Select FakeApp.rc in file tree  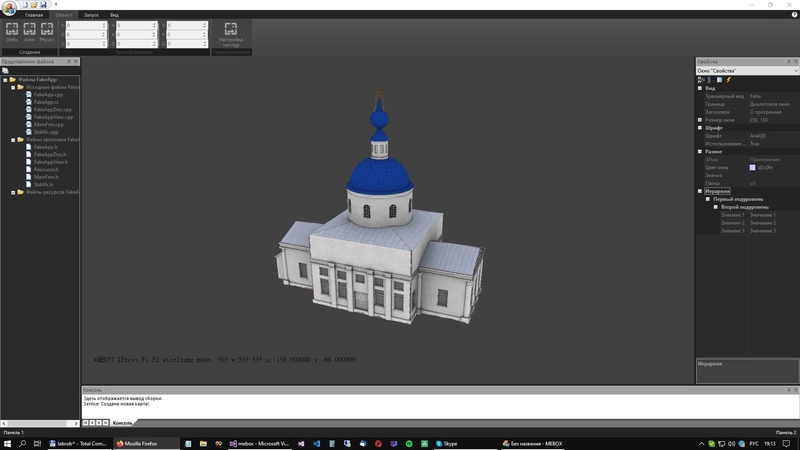[46, 102]
